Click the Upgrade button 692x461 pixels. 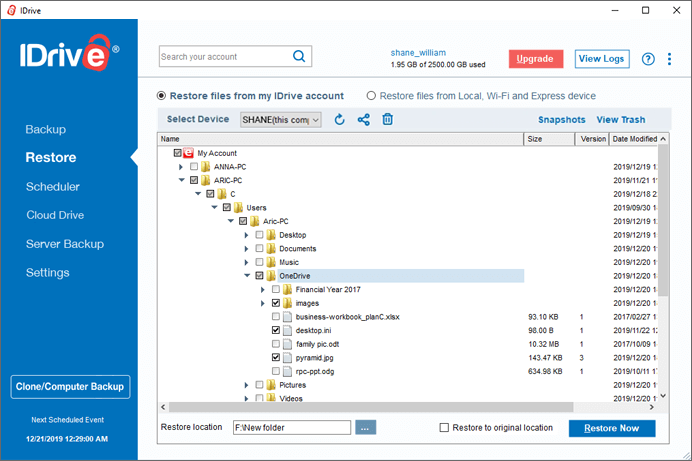(536, 59)
